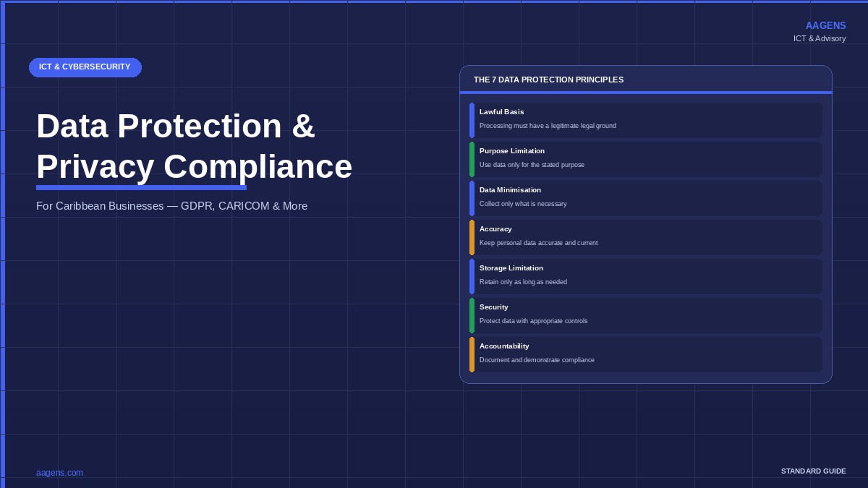Select the Purpose Limitation principle heading
The width and height of the screenshot is (868, 488).
512,151
